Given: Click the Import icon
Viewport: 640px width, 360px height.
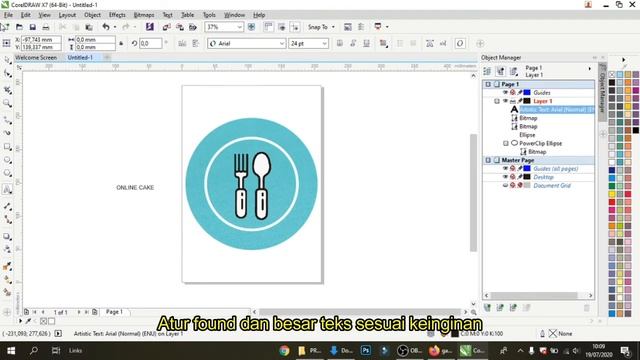Looking at the screenshot, I should coord(167,27).
